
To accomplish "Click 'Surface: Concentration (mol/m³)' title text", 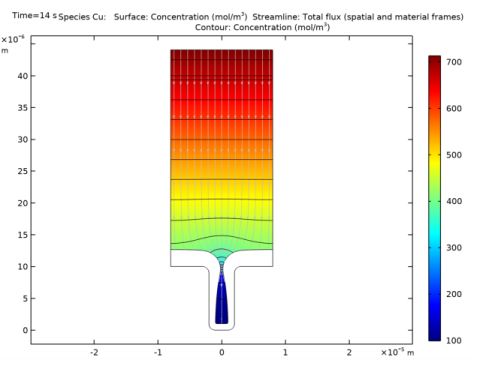I will pyautogui.click(x=181, y=17).
